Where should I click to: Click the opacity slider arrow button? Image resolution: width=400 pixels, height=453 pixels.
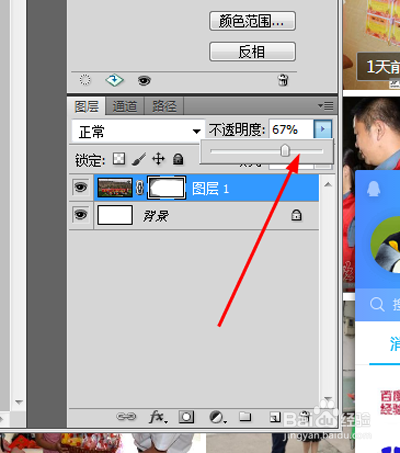(x=323, y=129)
